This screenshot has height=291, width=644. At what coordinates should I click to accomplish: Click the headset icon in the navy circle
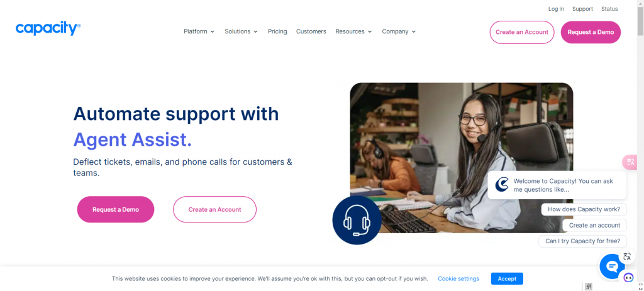tap(357, 220)
